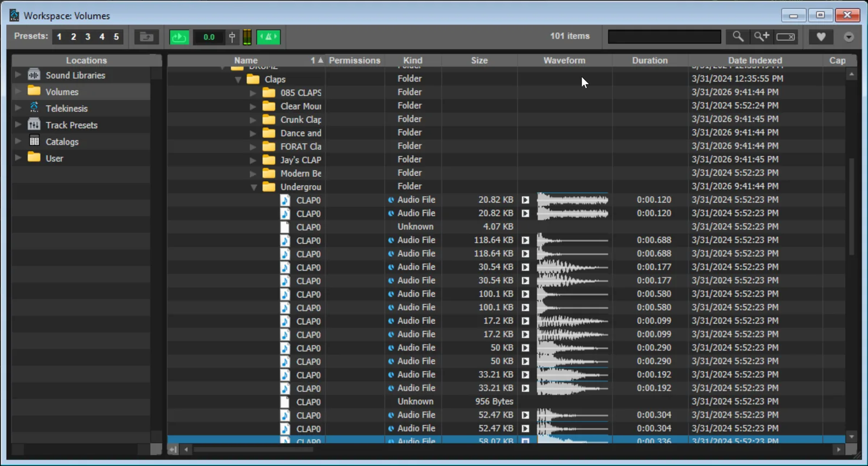The width and height of the screenshot is (868, 466).
Task: Click the 0.0 preview volume field
Action: pos(209,37)
